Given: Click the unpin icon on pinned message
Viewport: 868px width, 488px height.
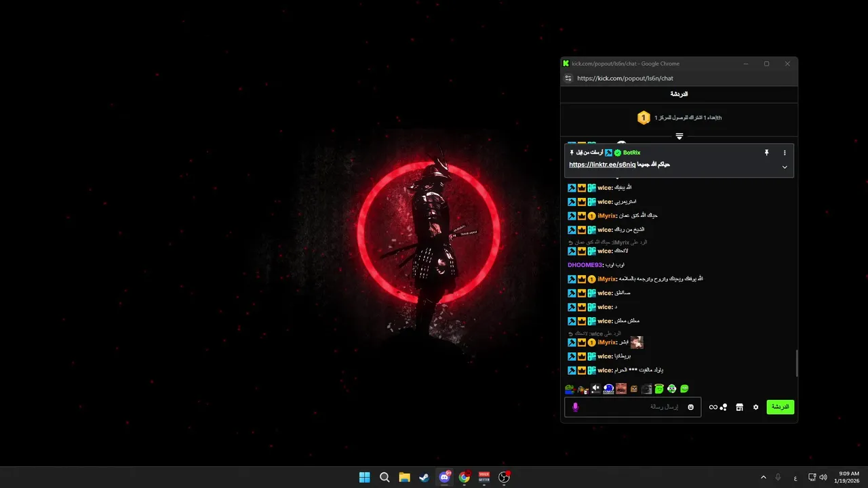Looking at the screenshot, I should 767,153.
